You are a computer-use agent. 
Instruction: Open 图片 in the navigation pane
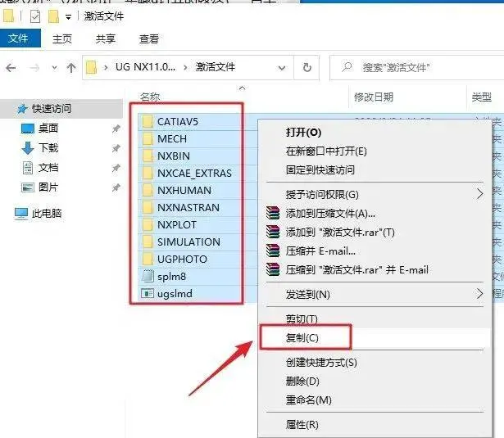coord(48,187)
